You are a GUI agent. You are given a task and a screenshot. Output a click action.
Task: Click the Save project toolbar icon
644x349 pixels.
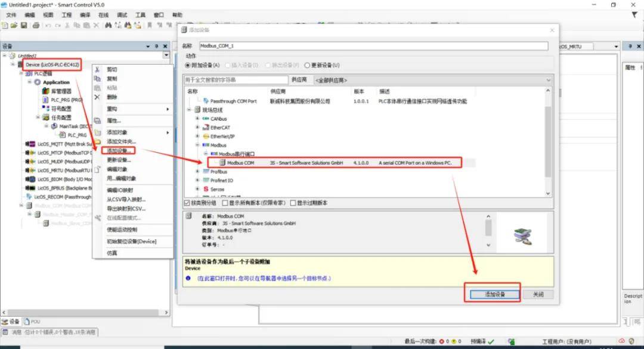pyautogui.click(x=24, y=25)
